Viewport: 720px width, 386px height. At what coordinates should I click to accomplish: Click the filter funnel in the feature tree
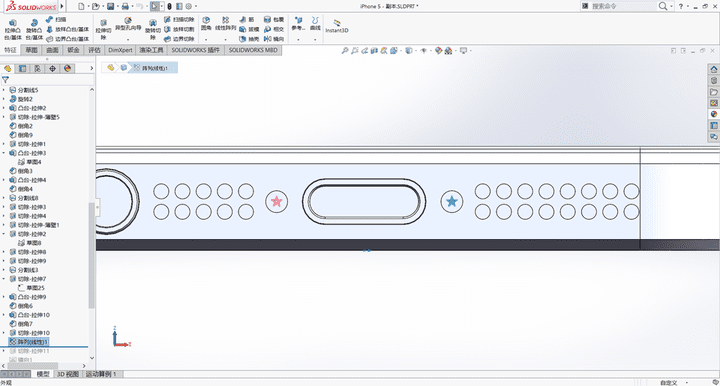[6, 80]
